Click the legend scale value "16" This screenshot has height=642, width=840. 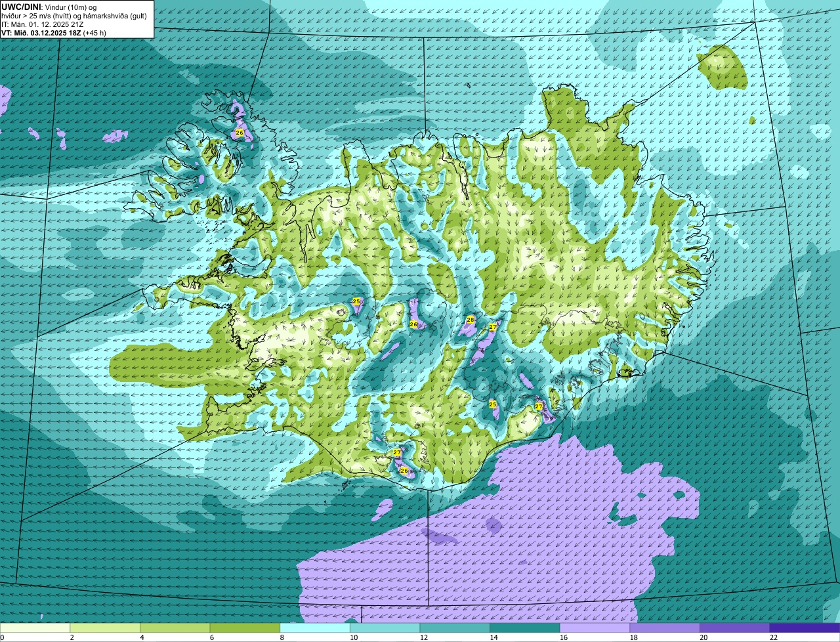(564, 637)
